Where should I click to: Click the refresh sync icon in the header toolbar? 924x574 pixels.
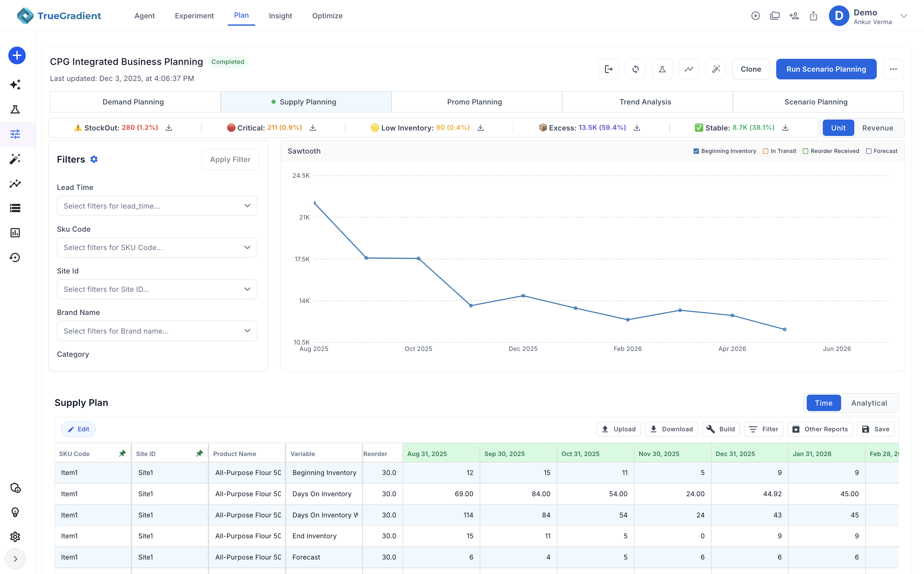click(x=635, y=69)
